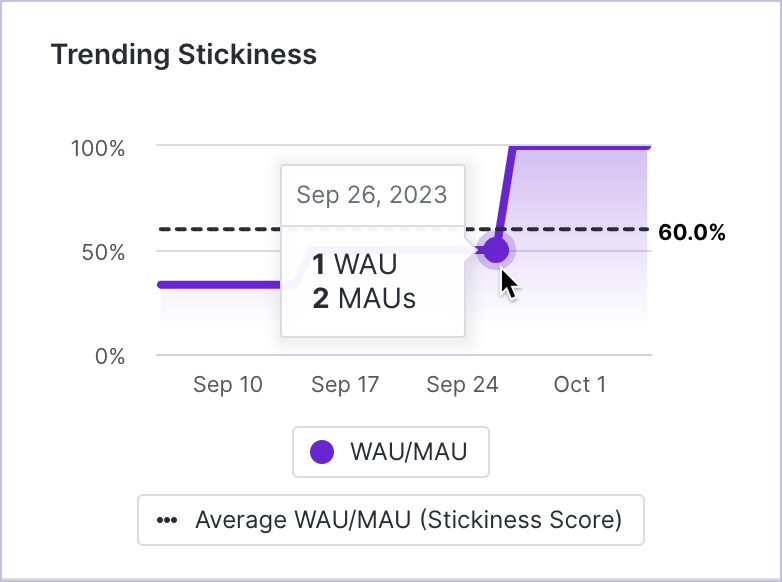
Task: Click the purple line segment near Sep 10
Action: (219, 285)
